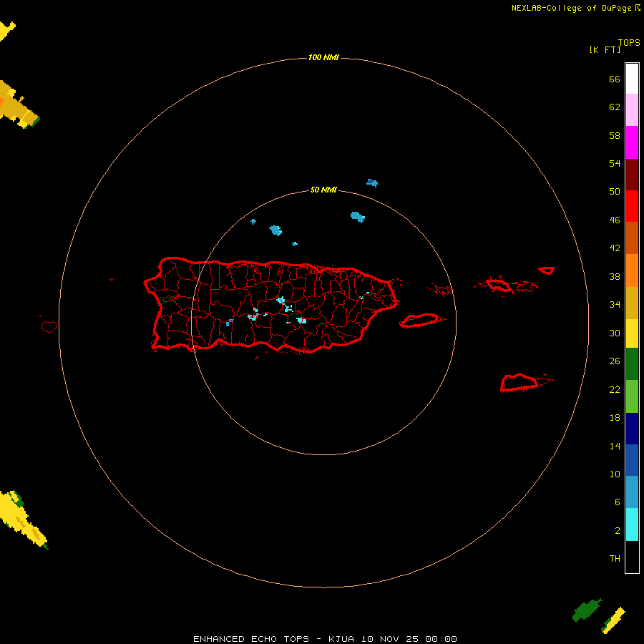This screenshot has height=644, width=644.
Task: Pick the dark orange legend swatch
Action: pyautogui.click(x=632, y=238)
